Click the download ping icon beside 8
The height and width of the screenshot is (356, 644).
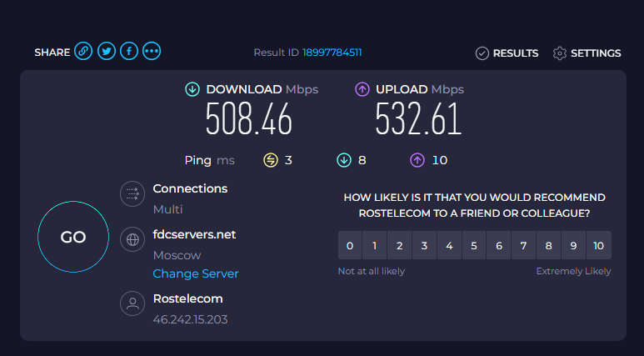pos(344,160)
